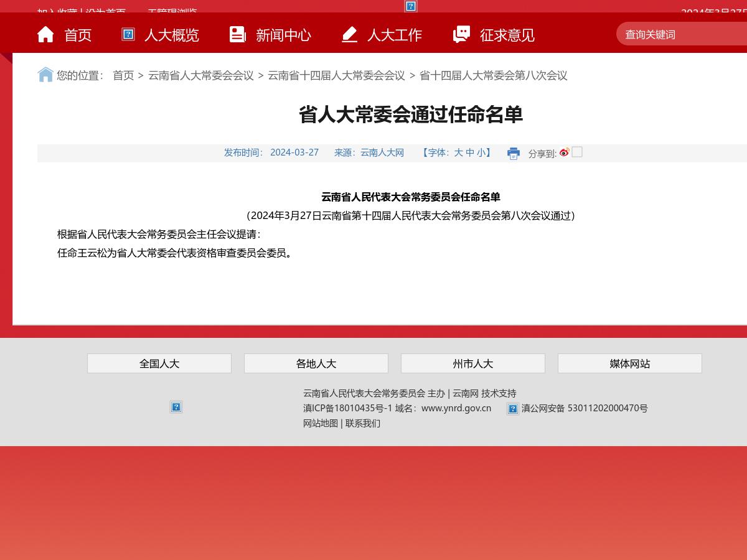The width and height of the screenshot is (747, 560).
Task: Click the 新闻中心 newspaper icon
Action: pyautogui.click(x=238, y=34)
